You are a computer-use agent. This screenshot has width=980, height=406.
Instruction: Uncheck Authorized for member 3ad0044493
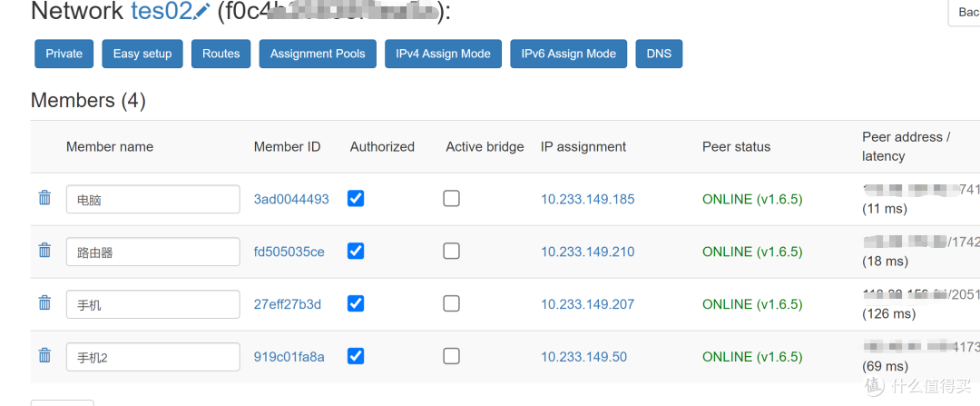(356, 198)
